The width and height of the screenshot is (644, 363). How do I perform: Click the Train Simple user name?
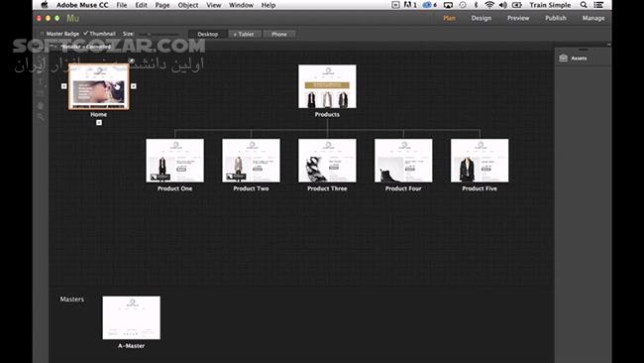[x=550, y=5]
